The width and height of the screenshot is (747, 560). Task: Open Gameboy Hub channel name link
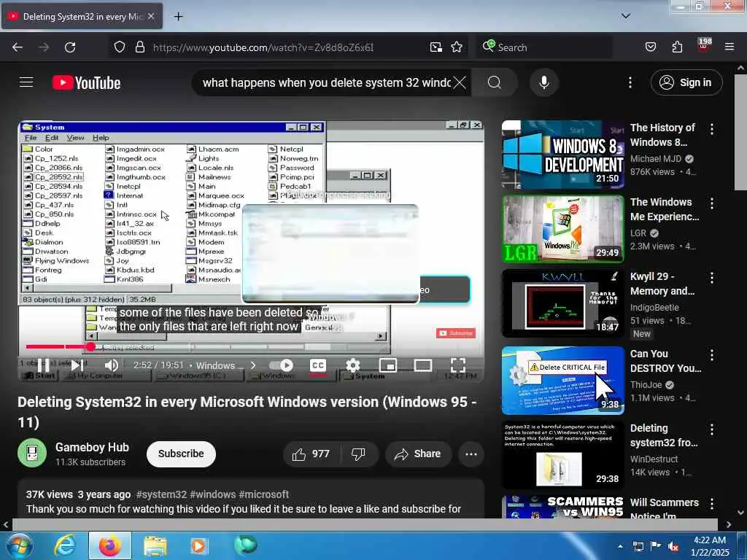(x=92, y=448)
